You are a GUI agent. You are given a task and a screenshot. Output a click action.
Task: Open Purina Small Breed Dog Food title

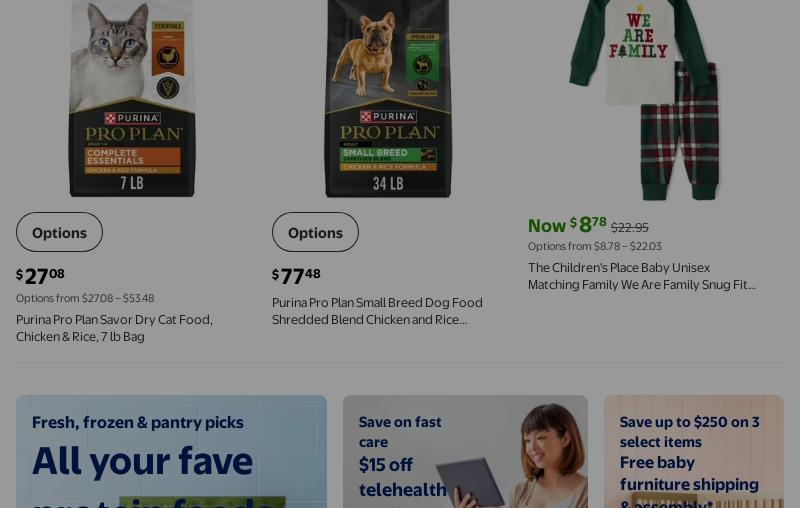pos(377,311)
